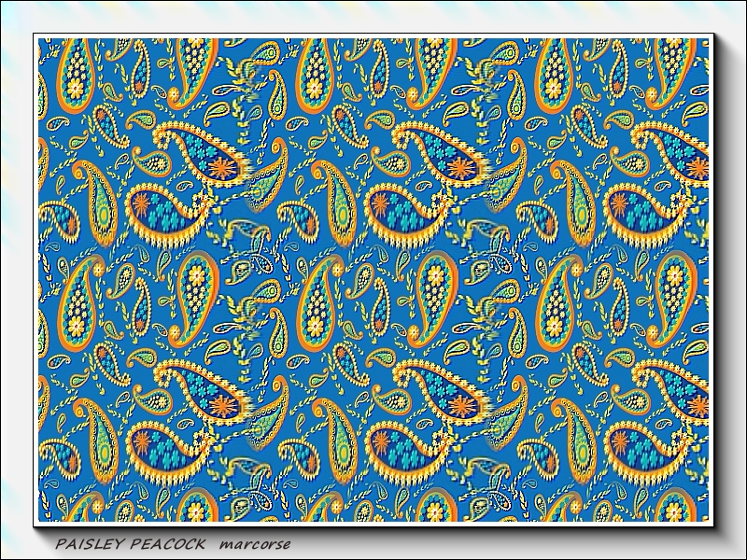Open the paisley pattern artwork image

click(373, 280)
